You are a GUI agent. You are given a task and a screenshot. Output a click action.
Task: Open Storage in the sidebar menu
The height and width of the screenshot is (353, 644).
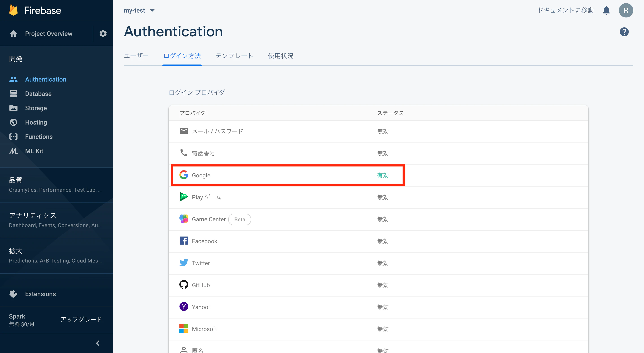click(36, 108)
